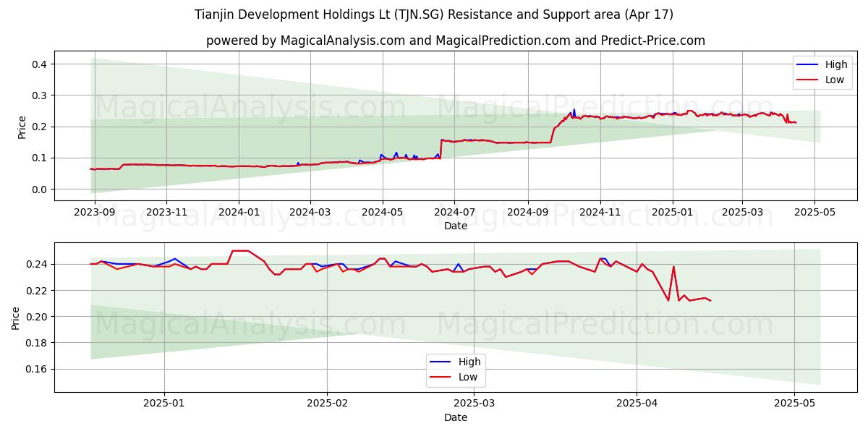Screen dimensions: 868x434
Task: Click the '2024-03' tick label on top chart
Action: point(310,213)
